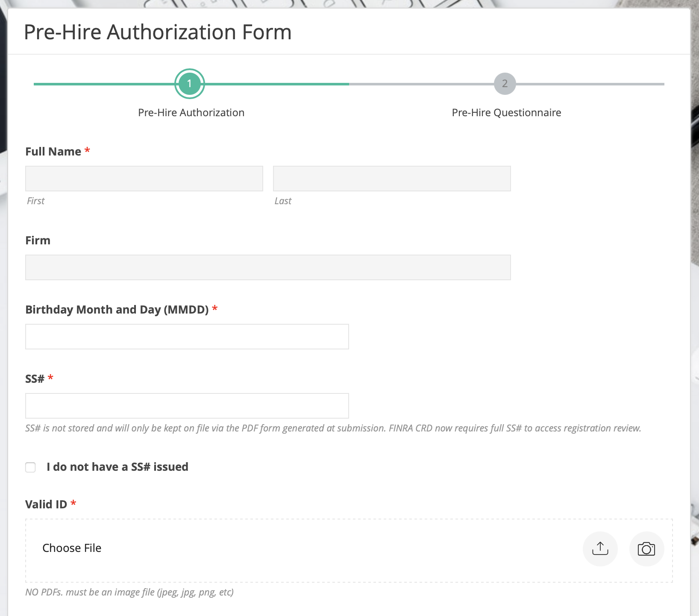This screenshot has height=616, width=699.
Task: Click the Birthday Month and Day field
Action: [x=187, y=337]
